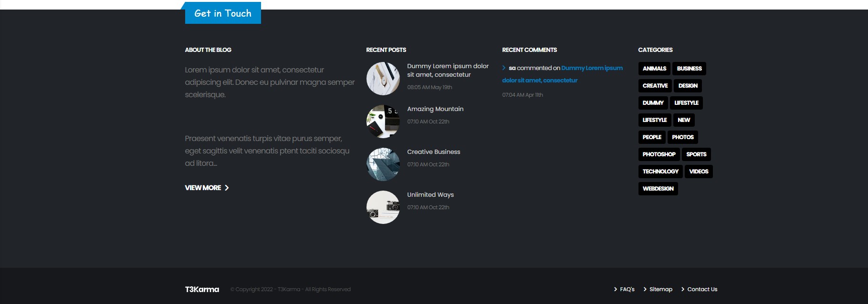Open the FAQ's footer link

coord(627,289)
